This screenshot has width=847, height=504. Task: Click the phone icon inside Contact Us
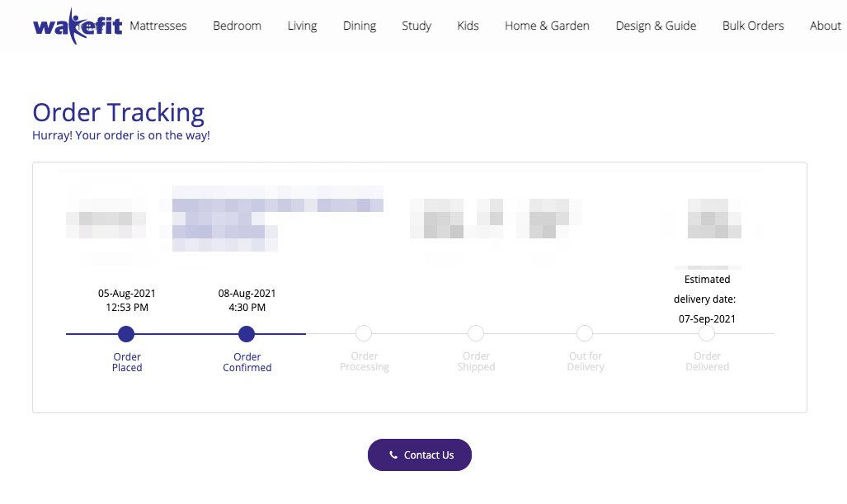point(393,455)
